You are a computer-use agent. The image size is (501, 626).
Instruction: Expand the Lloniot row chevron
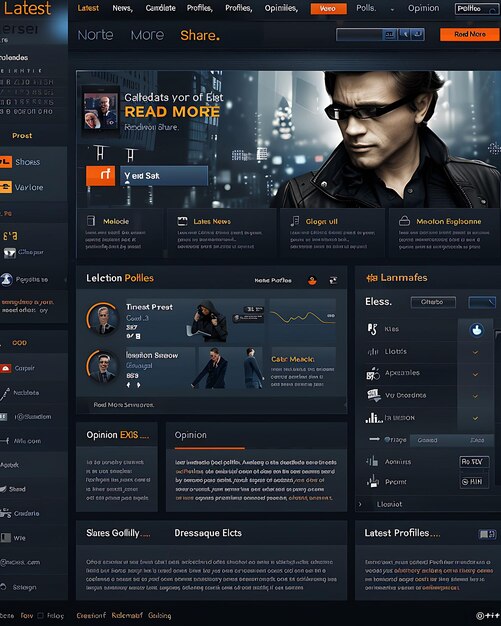click(360, 504)
